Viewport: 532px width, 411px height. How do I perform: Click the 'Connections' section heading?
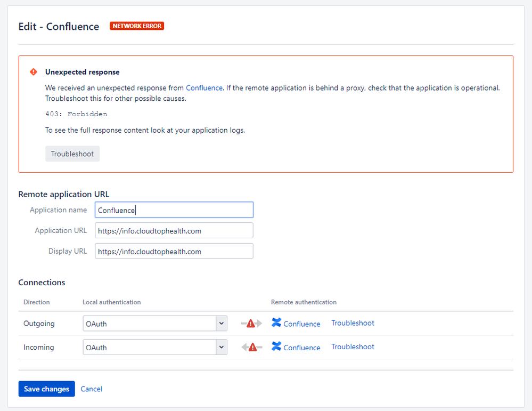42,283
